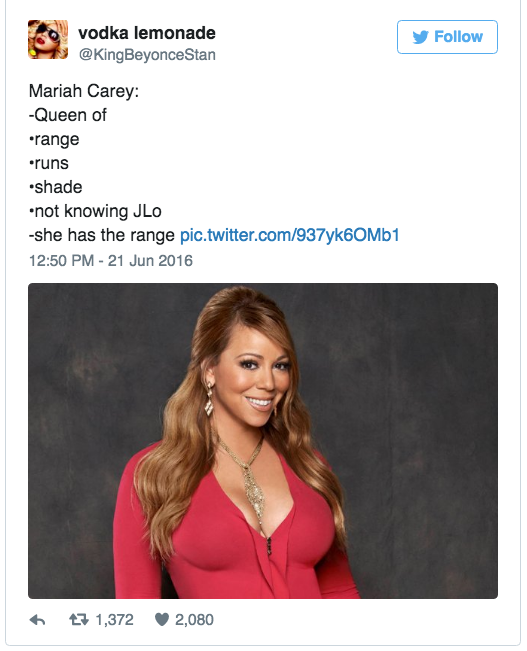The height and width of the screenshot is (651, 527).
Task: Open vodka lemonade's profile avatar
Action: (48, 39)
